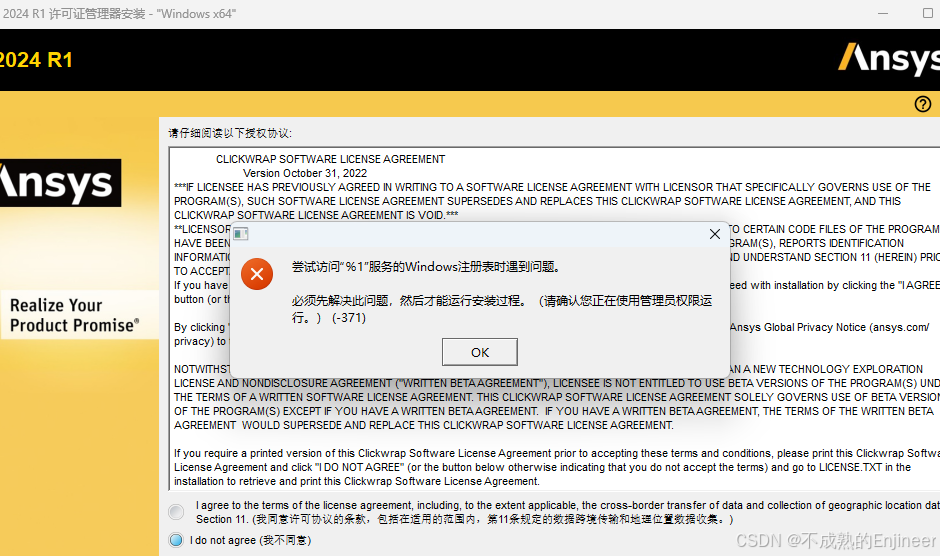Select the "I do not agree" radio button
Screen dimensions: 940x556
coord(176,540)
